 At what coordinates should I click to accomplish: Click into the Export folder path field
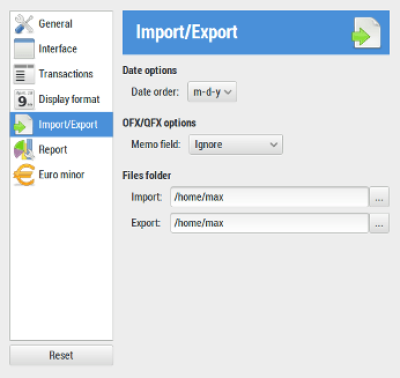coord(269,223)
